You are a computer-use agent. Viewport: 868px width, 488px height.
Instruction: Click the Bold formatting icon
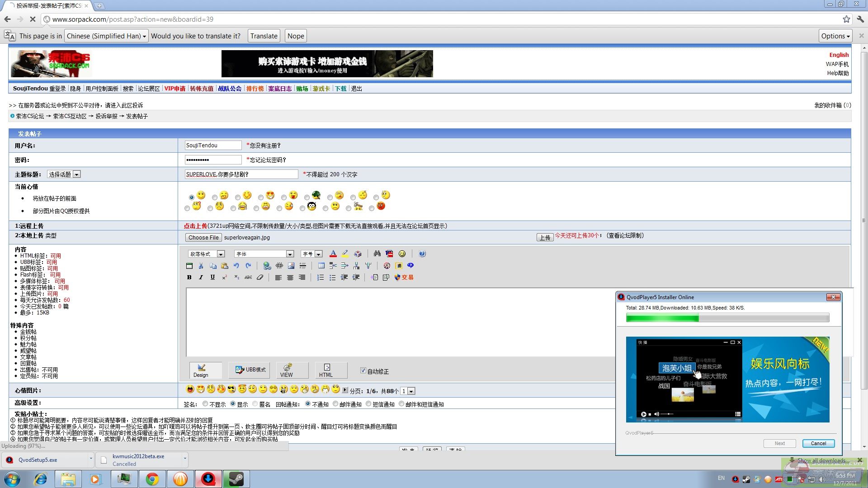(189, 277)
